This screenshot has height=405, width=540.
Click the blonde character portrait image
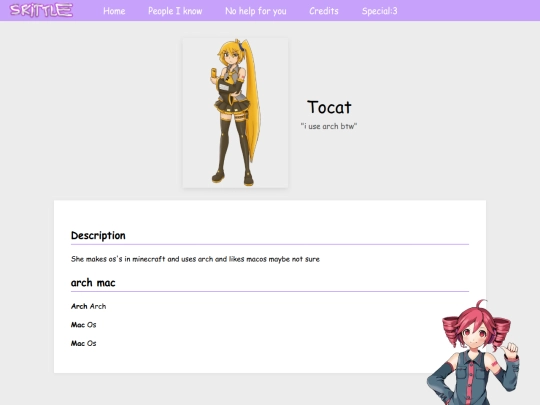[235, 113]
